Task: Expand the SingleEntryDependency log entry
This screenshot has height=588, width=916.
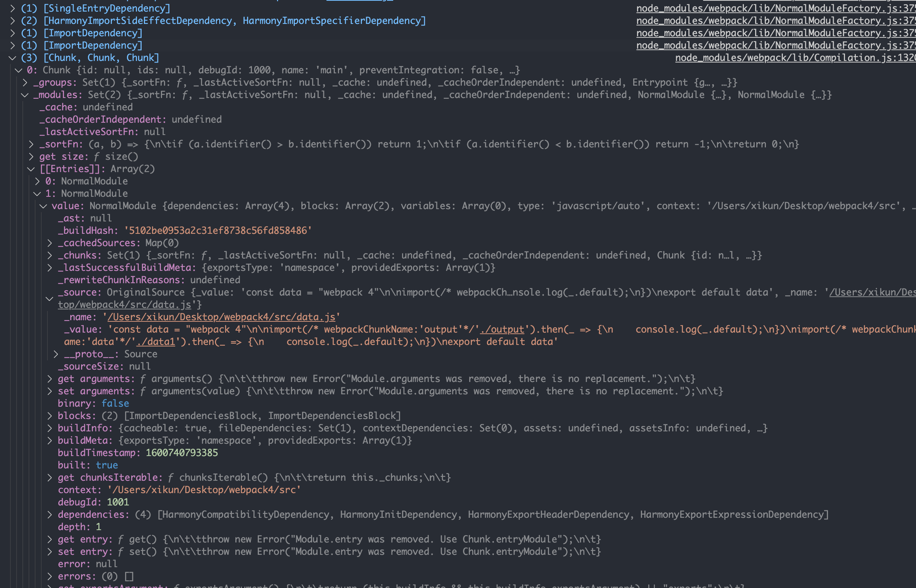Action: pyautogui.click(x=12, y=8)
